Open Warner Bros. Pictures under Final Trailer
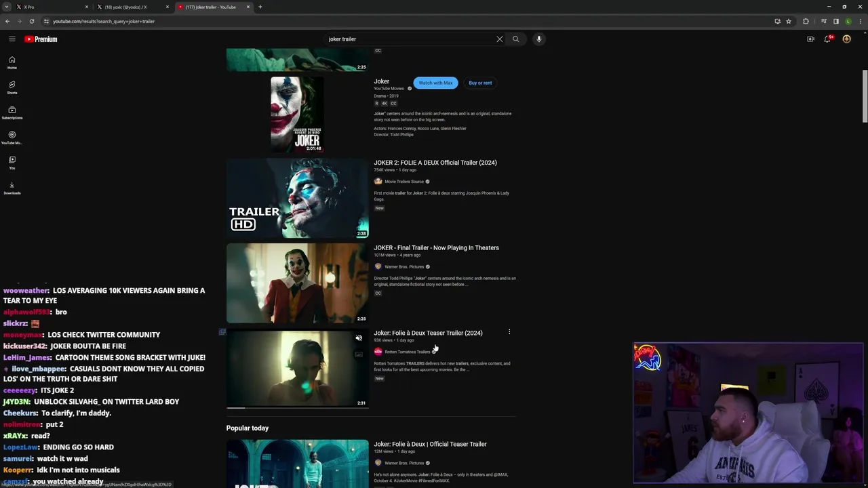868x488 pixels. click(404, 267)
